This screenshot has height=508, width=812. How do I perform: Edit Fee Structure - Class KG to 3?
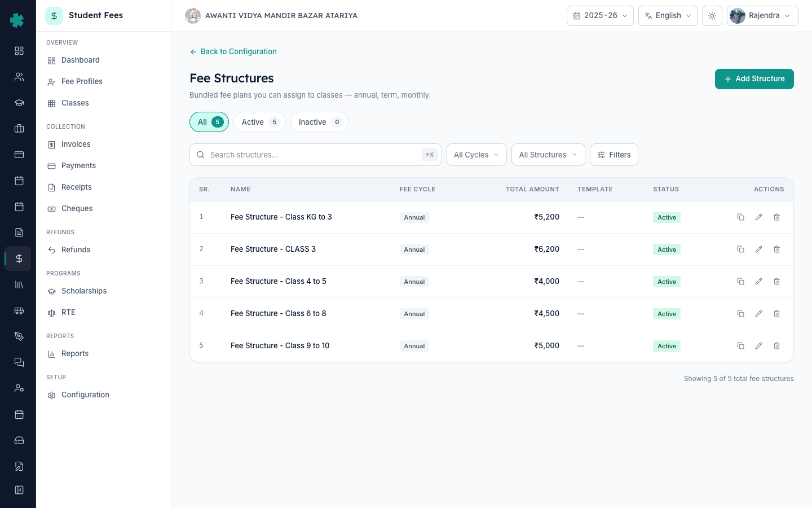759,217
